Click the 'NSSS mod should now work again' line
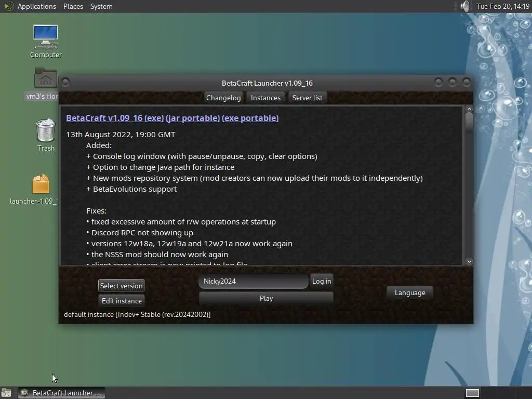532x399 pixels. (157, 255)
